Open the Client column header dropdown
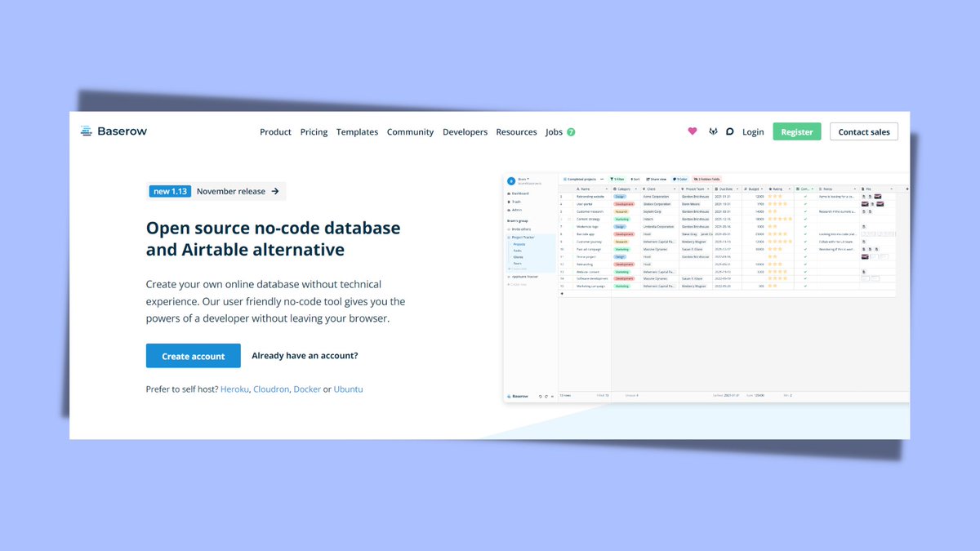Viewport: 980px width, 551px height. (675, 189)
